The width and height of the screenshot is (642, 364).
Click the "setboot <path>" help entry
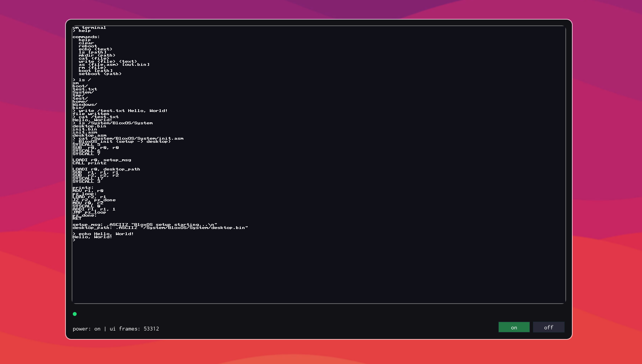[100, 73]
